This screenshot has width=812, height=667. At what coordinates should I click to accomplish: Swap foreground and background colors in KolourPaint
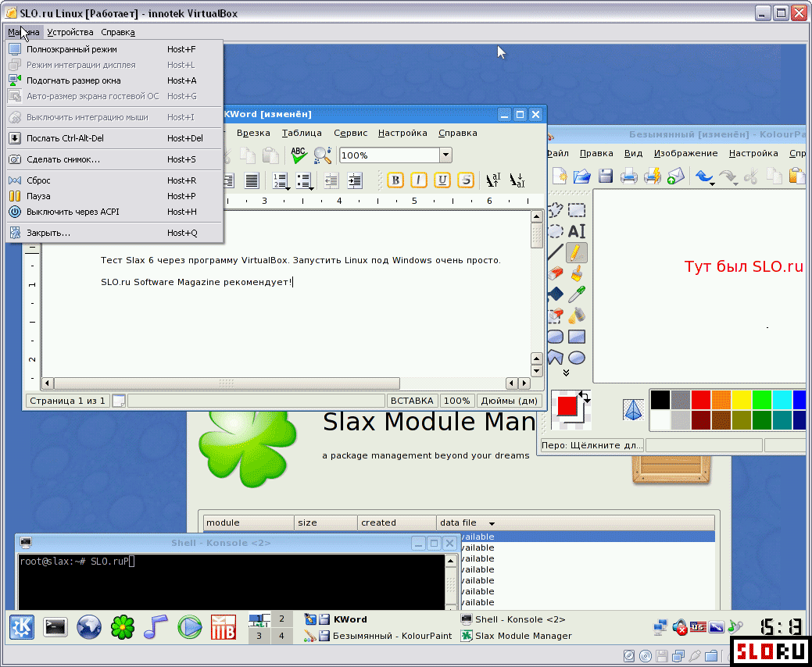tap(585, 397)
